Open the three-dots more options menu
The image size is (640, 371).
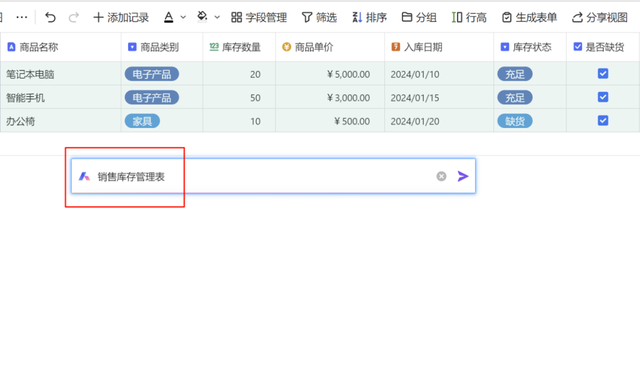click(x=22, y=18)
